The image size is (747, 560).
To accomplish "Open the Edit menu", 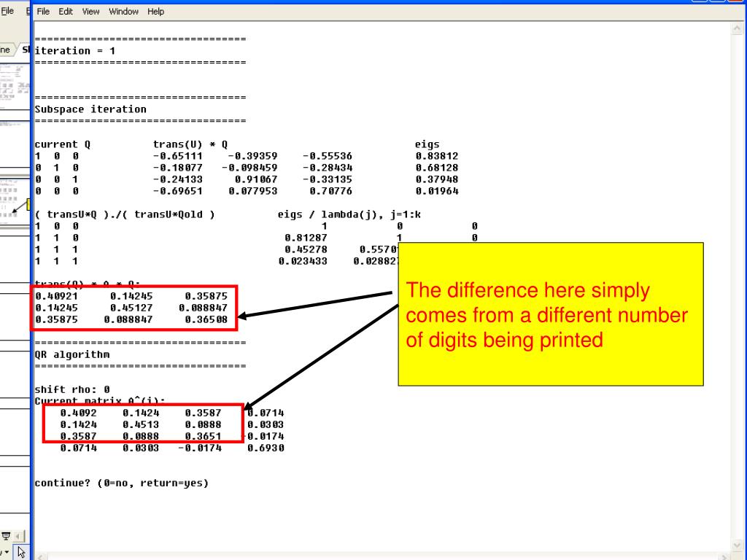I will click(66, 12).
